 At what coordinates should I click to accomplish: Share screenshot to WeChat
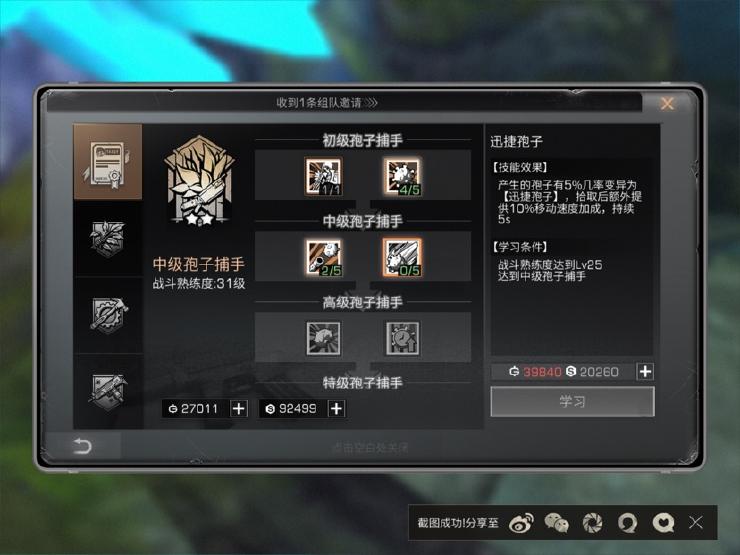click(556, 523)
